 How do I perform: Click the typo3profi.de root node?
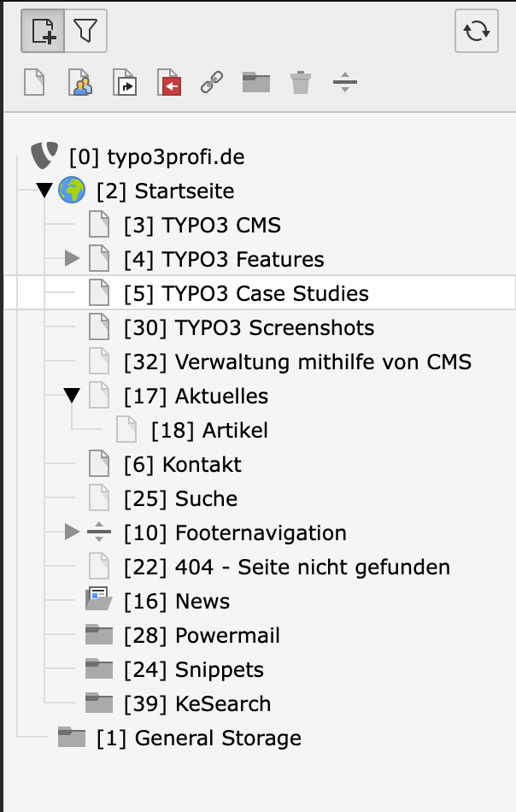(157, 157)
